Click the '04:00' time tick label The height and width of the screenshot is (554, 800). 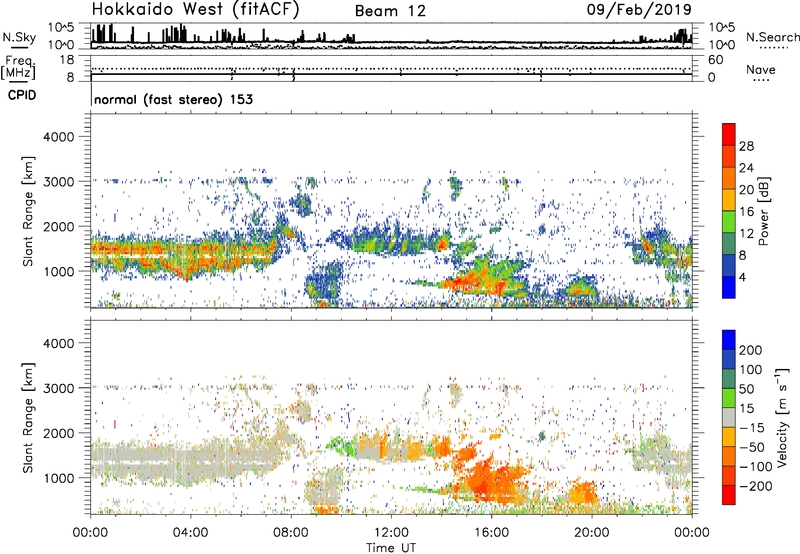[190, 533]
